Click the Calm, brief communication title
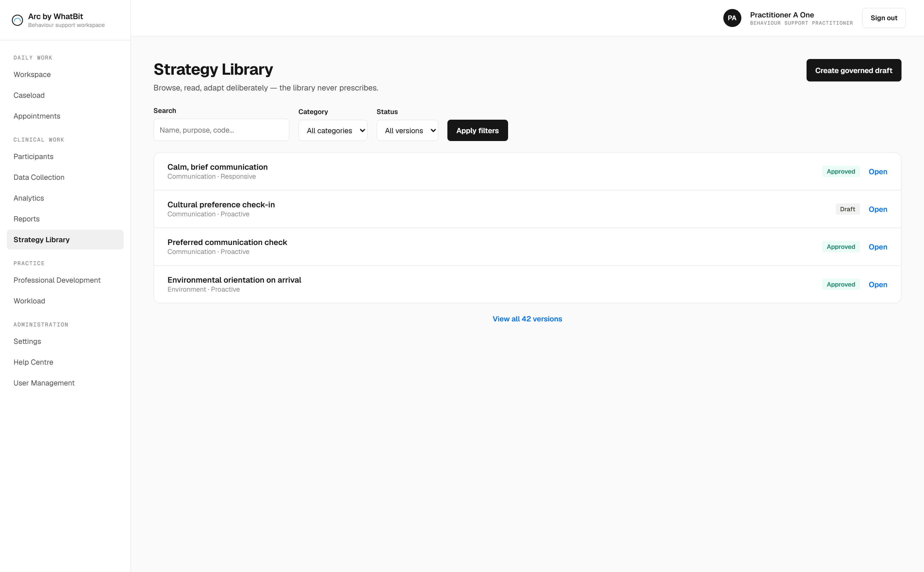Screen dimensions: 924x572 [217, 167]
